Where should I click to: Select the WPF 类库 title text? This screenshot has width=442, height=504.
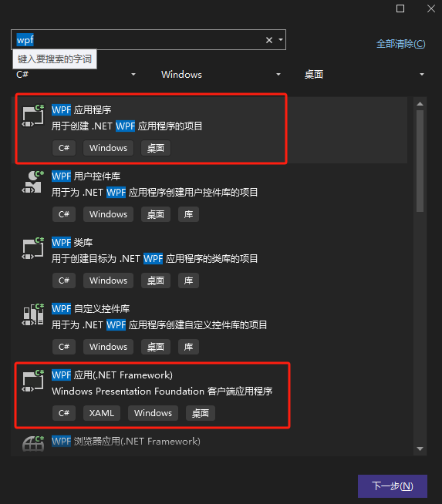click(72, 242)
